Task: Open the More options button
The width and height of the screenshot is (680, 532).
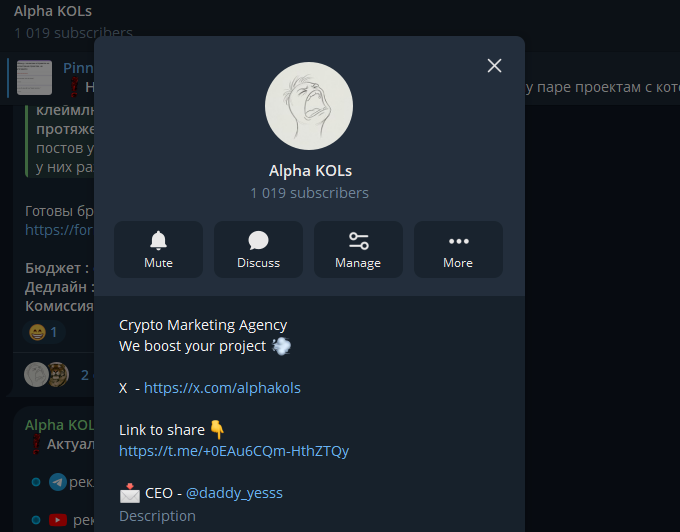Action: point(458,249)
